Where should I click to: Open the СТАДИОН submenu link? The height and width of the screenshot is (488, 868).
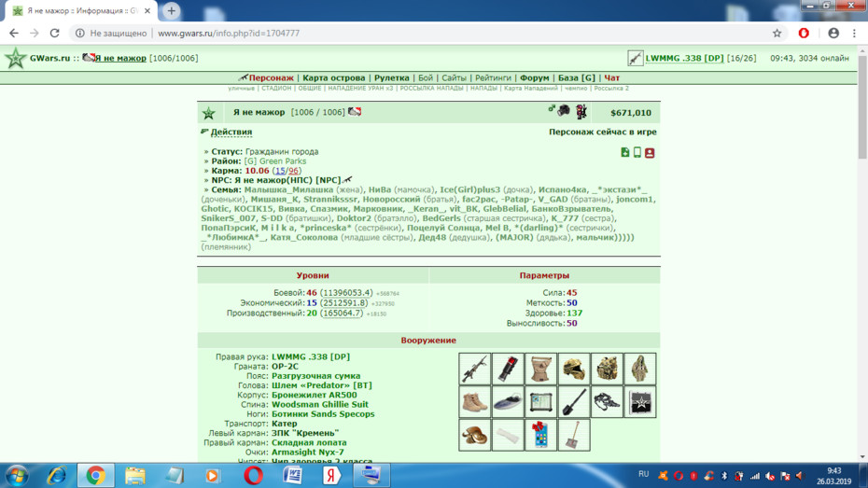pyautogui.click(x=276, y=89)
